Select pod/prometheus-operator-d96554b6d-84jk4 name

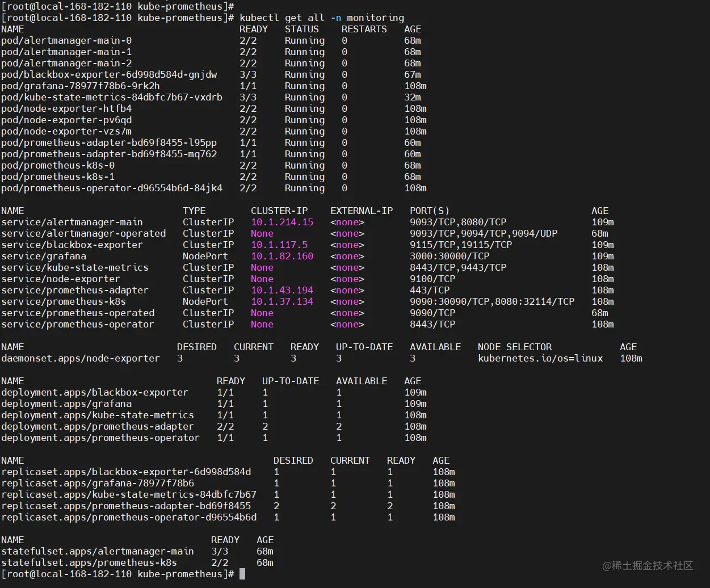(x=112, y=188)
